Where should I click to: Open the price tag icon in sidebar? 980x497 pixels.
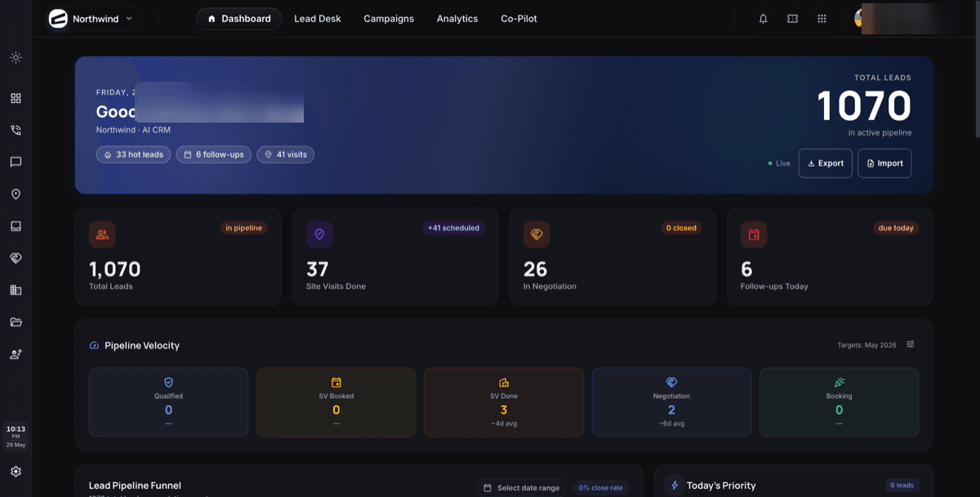16,258
